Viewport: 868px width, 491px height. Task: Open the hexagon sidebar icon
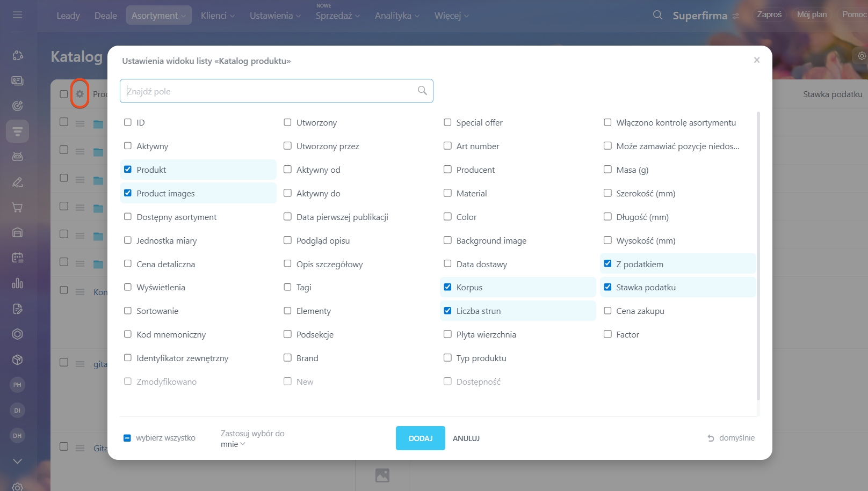(17, 334)
